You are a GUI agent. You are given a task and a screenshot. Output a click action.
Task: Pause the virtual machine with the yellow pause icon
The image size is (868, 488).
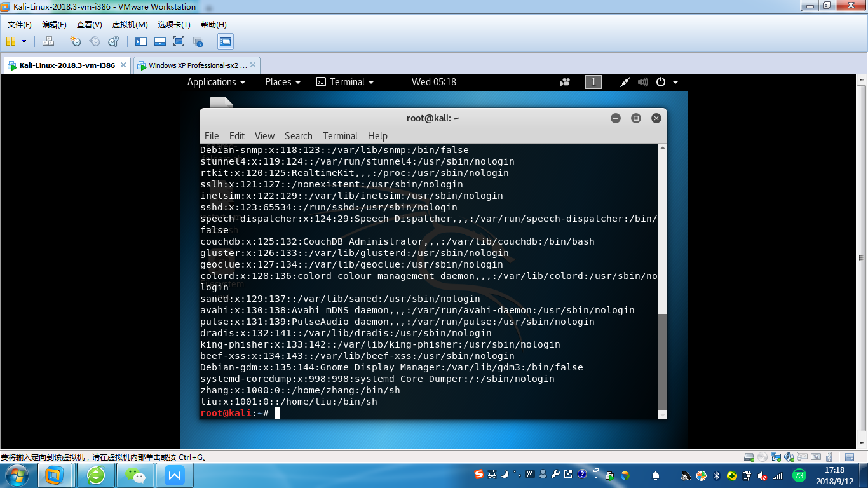point(11,41)
